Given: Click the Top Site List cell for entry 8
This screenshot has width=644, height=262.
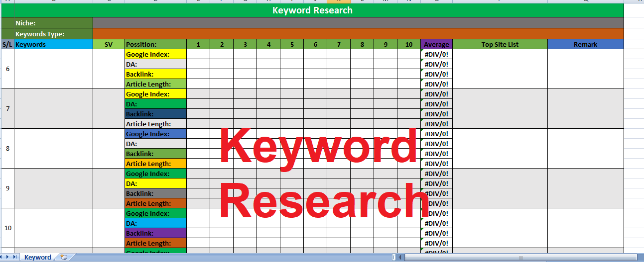Looking at the screenshot, I should [500, 149].
